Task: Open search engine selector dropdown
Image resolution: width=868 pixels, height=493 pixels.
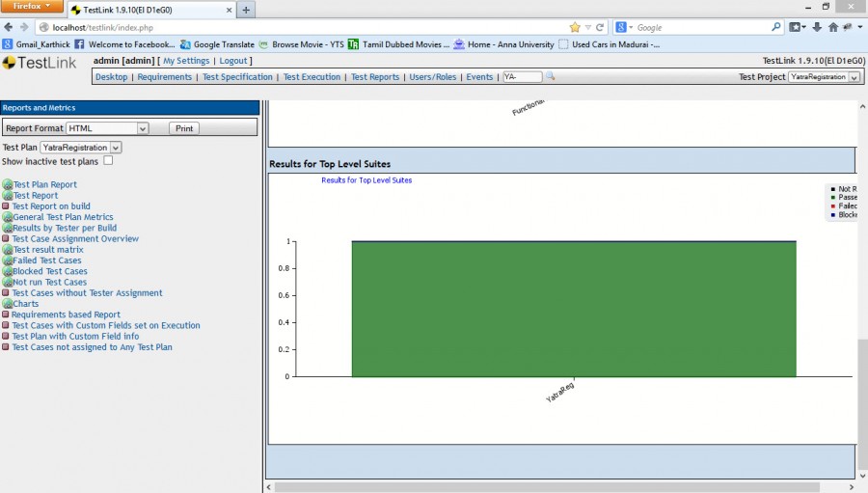Action: point(624,27)
